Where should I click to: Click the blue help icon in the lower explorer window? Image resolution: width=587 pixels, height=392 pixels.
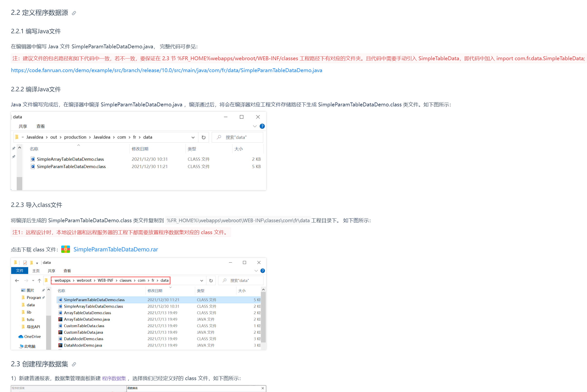coord(263,271)
